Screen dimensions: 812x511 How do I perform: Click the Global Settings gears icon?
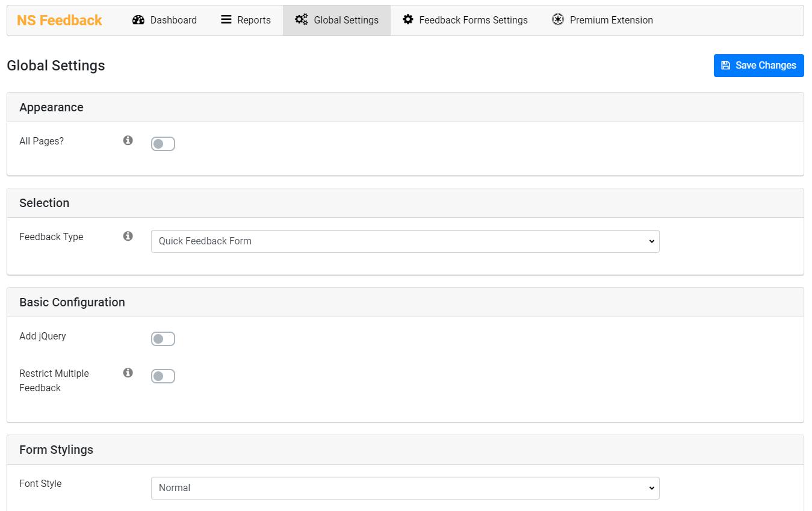tap(302, 20)
